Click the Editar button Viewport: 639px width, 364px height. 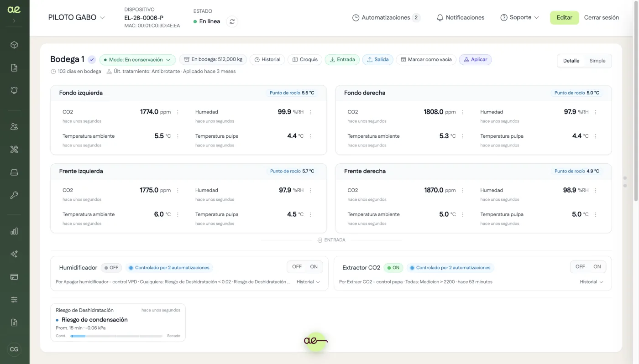click(x=564, y=17)
